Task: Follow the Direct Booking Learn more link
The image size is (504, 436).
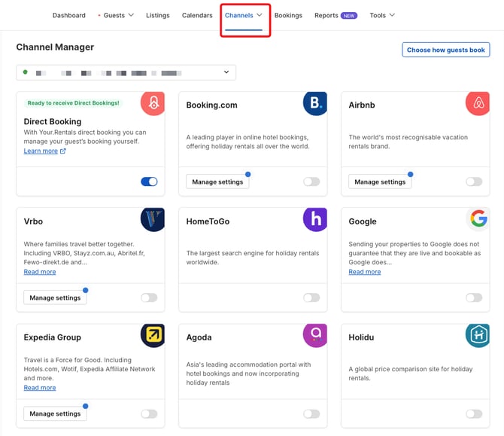Action: 41,151
